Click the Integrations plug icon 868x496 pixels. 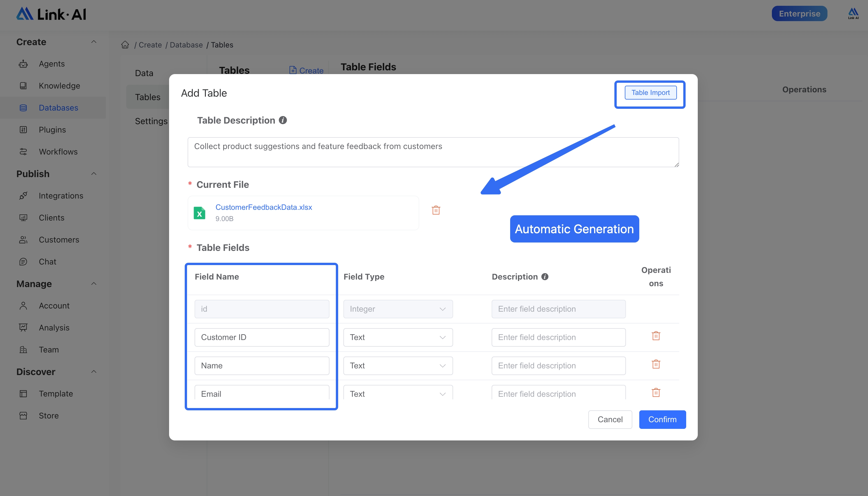click(x=23, y=196)
